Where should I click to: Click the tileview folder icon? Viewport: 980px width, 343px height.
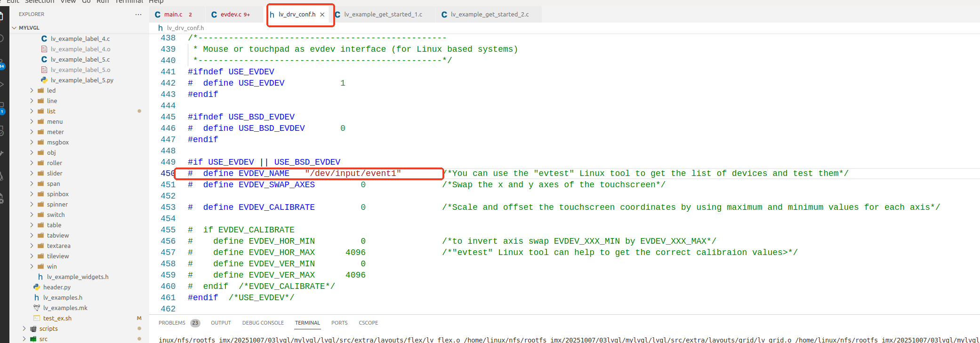(40, 256)
